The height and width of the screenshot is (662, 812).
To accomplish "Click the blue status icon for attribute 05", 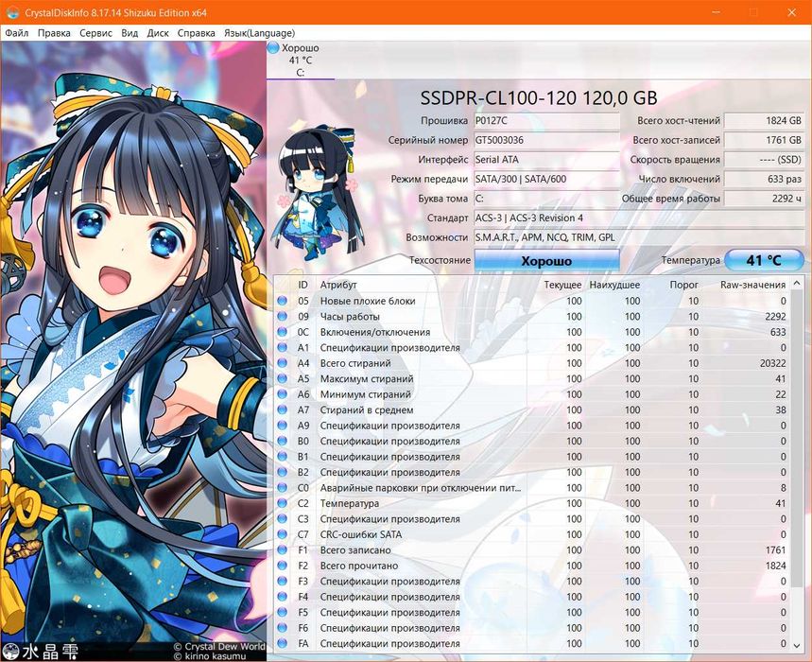I will (283, 301).
